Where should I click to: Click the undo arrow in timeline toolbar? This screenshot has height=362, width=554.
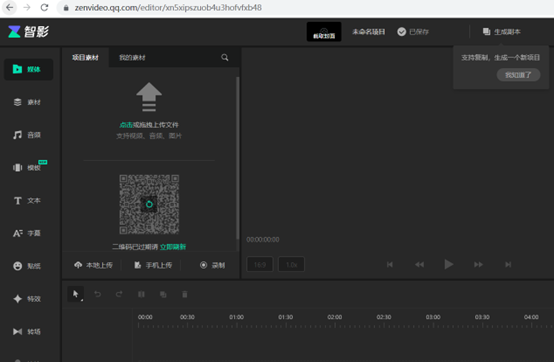pyautogui.click(x=98, y=294)
